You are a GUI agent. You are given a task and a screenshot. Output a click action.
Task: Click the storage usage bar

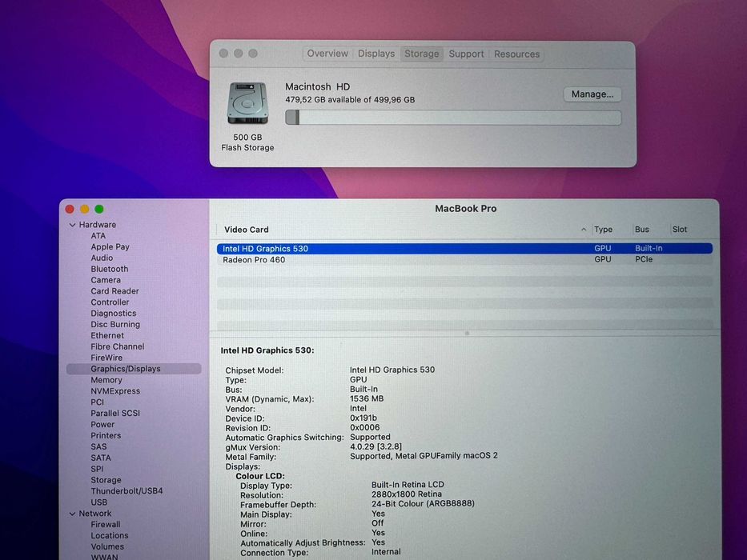coord(453,118)
